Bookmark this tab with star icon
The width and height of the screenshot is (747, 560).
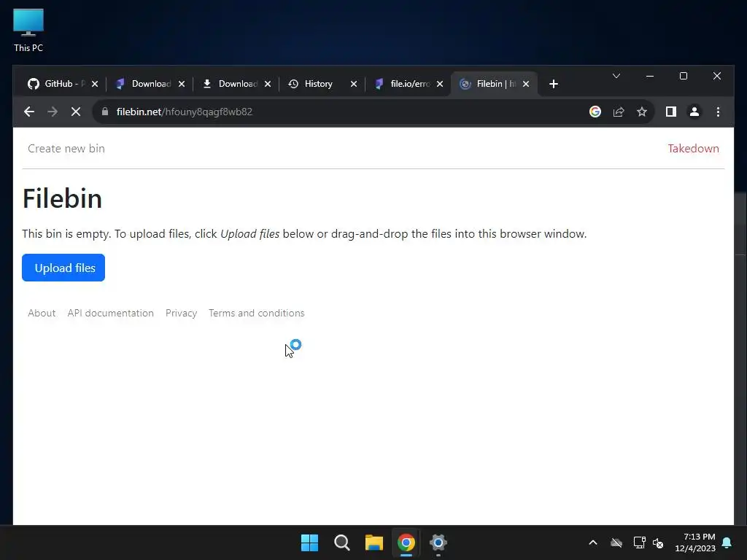(x=642, y=112)
